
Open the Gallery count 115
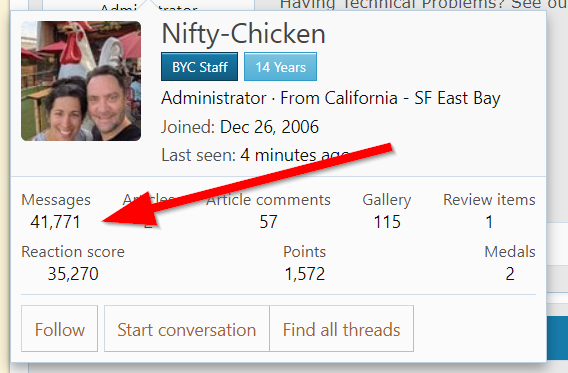pos(387,222)
